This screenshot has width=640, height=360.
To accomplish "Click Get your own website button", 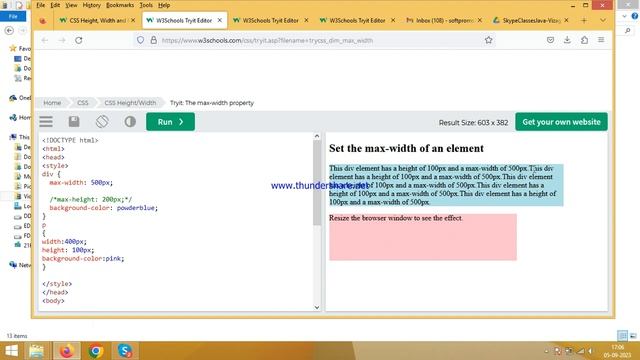I will (x=561, y=122).
